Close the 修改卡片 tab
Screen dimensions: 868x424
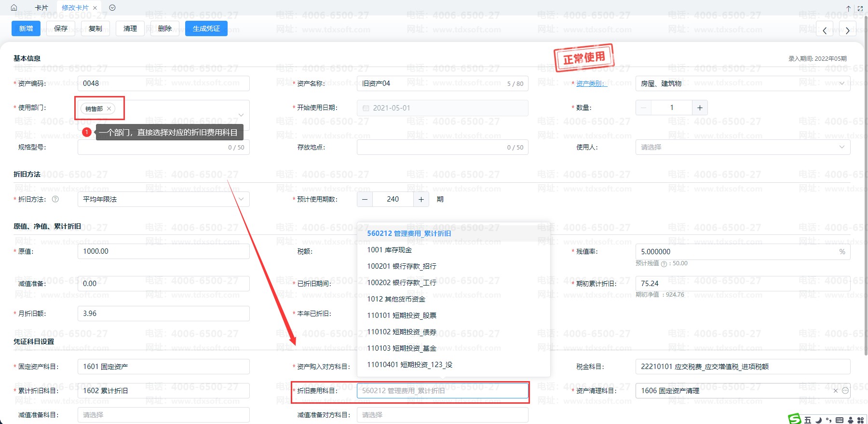(95, 8)
